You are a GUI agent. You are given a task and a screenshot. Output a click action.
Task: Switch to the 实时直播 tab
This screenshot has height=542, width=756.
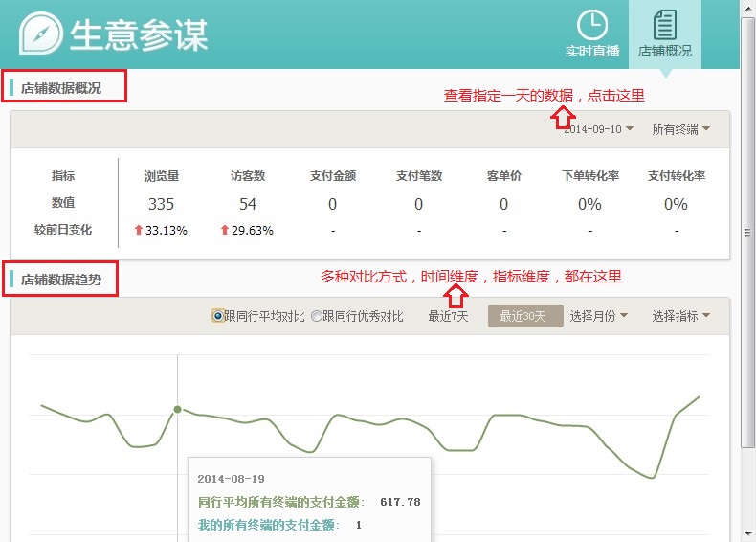click(592, 34)
